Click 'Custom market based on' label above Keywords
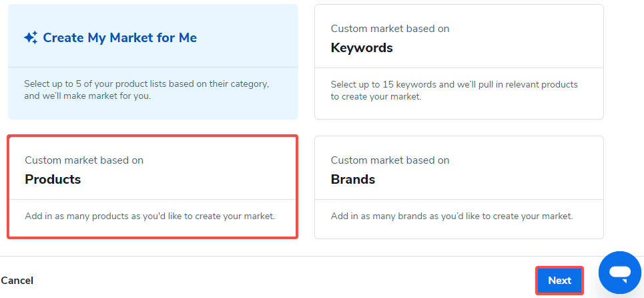644x298 pixels. [x=390, y=29]
